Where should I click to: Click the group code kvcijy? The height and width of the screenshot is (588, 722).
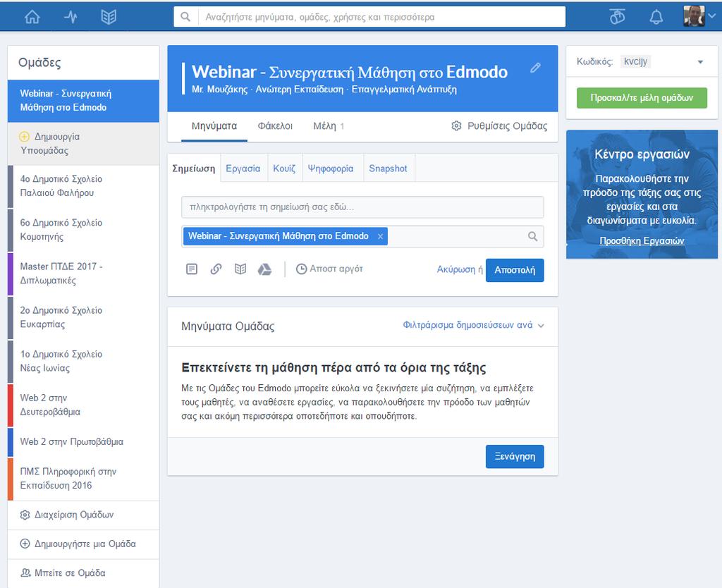635,61
